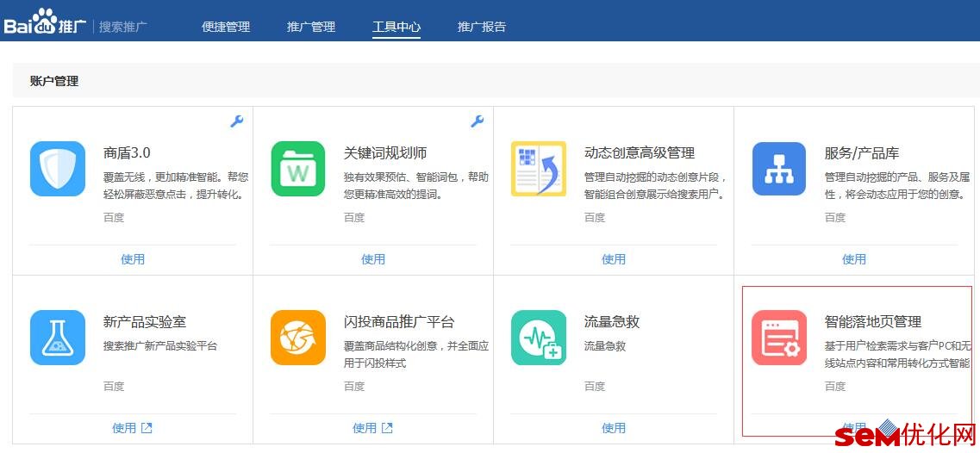Click the wrench icon on 关键词规划师 card
Screen dimensions: 980x453
tap(478, 121)
